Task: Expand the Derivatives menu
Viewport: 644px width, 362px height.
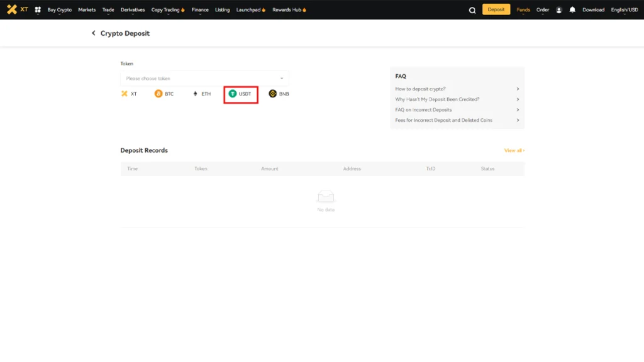Action: (133, 10)
